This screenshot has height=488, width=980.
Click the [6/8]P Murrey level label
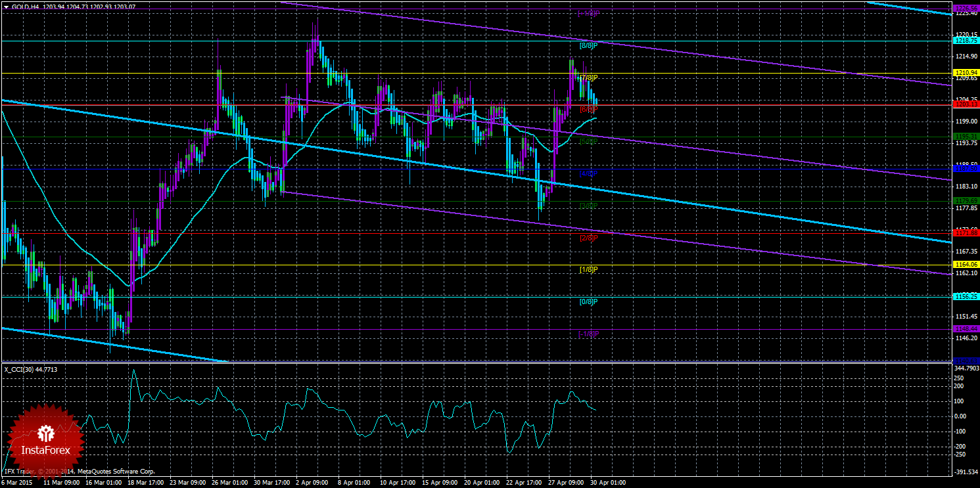coord(588,109)
